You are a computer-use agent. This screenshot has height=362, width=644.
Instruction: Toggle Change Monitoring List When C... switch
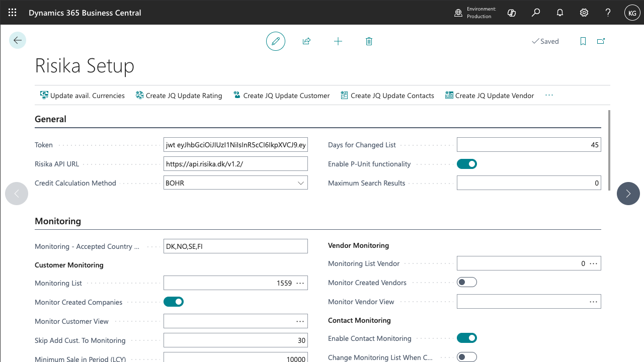[x=467, y=357]
